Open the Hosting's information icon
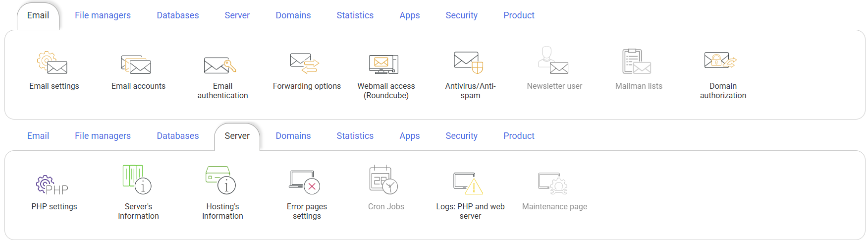This screenshot has height=245, width=868. click(x=221, y=180)
